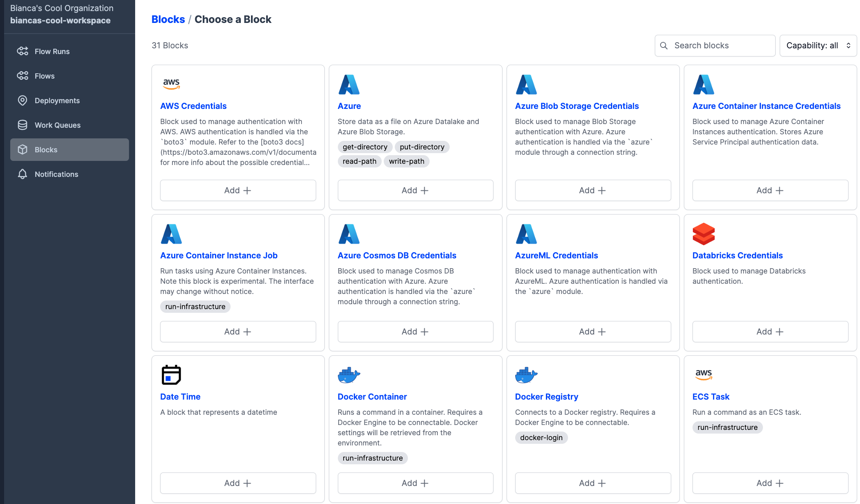Open Notifications via the bell icon
The image size is (860, 504).
tap(23, 174)
